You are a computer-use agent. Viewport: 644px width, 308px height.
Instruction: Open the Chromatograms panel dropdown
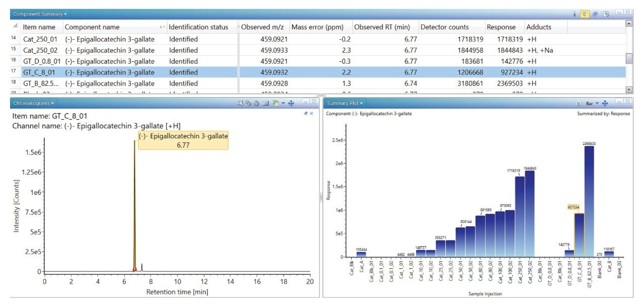click(x=34, y=103)
